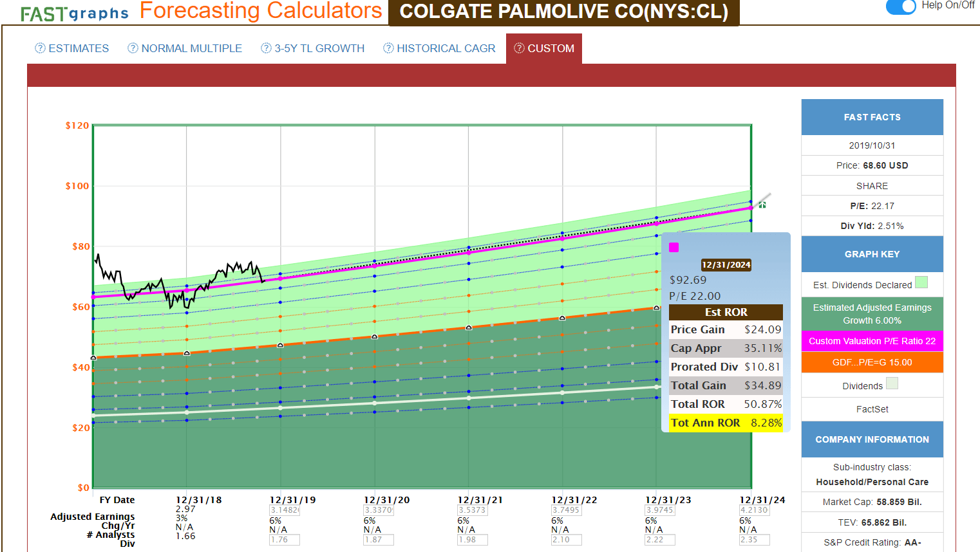This screenshot has height=552, width=980.
Task: Click the FAST FACTS header
Action: click(872, 117)
